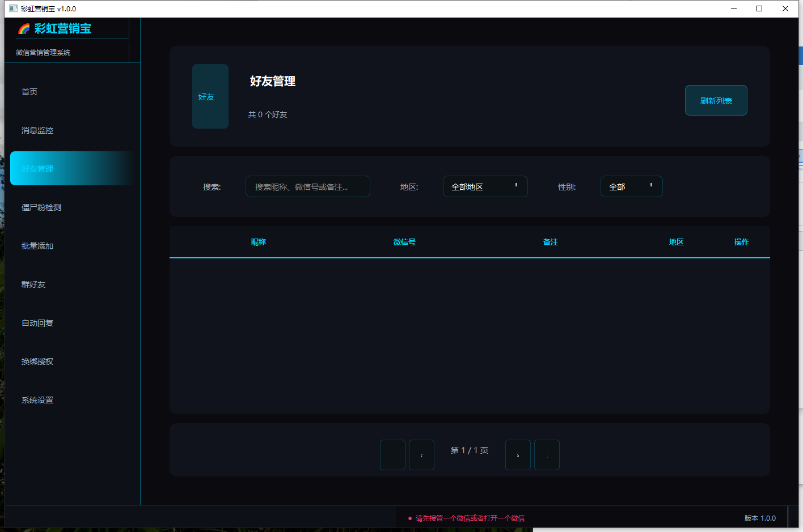
Task: Open the 首页 page in the sidebar
Action: pos(73,92)
